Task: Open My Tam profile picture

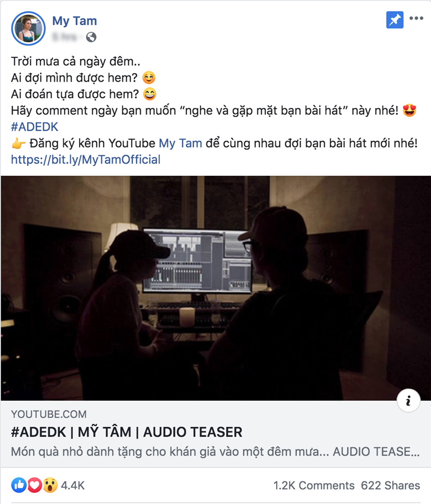Action: tap(28, 28)
